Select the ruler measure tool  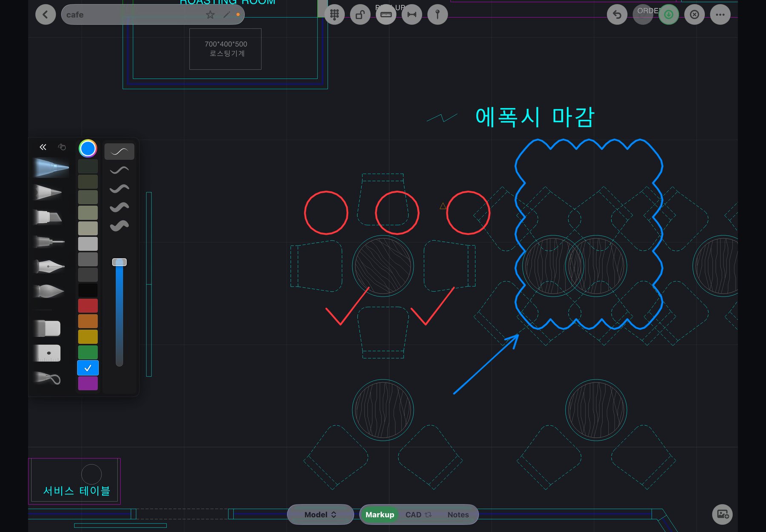tap(386, 15)
